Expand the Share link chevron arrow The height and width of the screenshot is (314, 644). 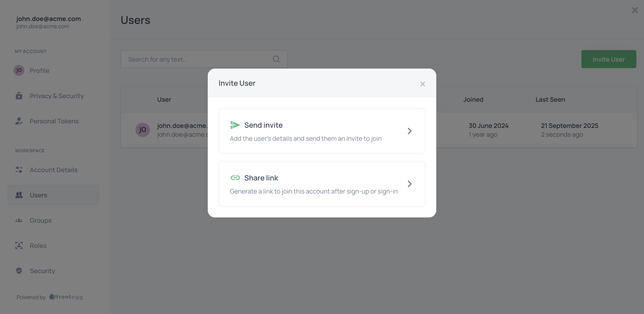click(x=410, y=184)
